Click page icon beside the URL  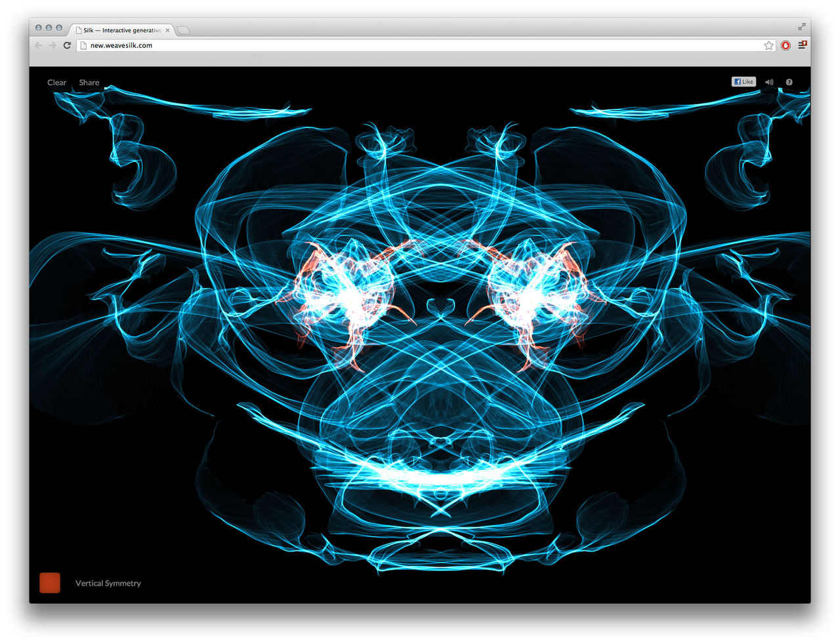(83, 45)
